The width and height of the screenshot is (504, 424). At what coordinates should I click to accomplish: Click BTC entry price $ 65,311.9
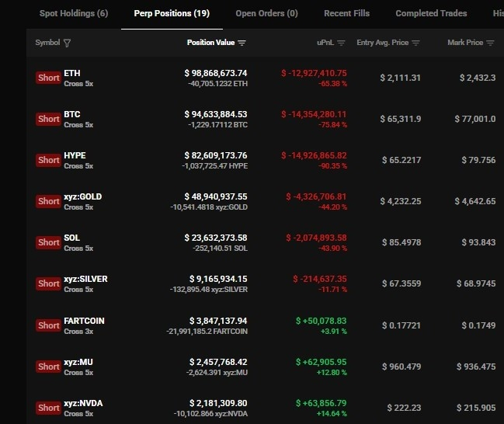(400, 119)
